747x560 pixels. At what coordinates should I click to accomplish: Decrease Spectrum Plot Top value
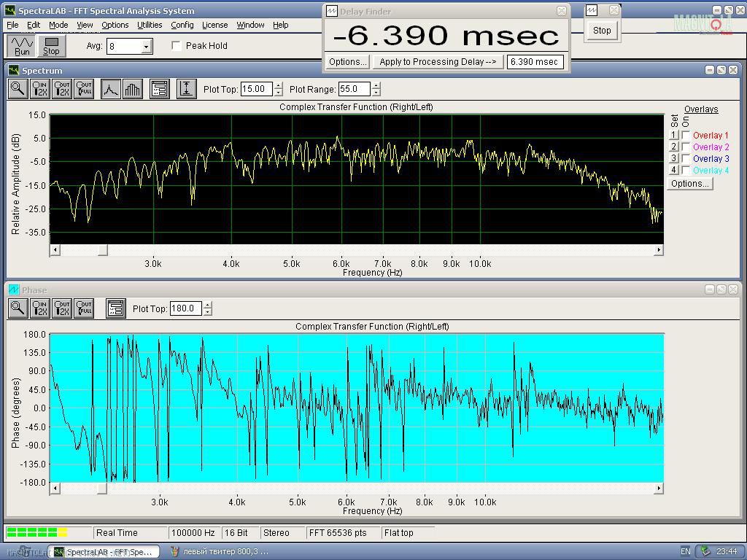click(x=279, y=93)
